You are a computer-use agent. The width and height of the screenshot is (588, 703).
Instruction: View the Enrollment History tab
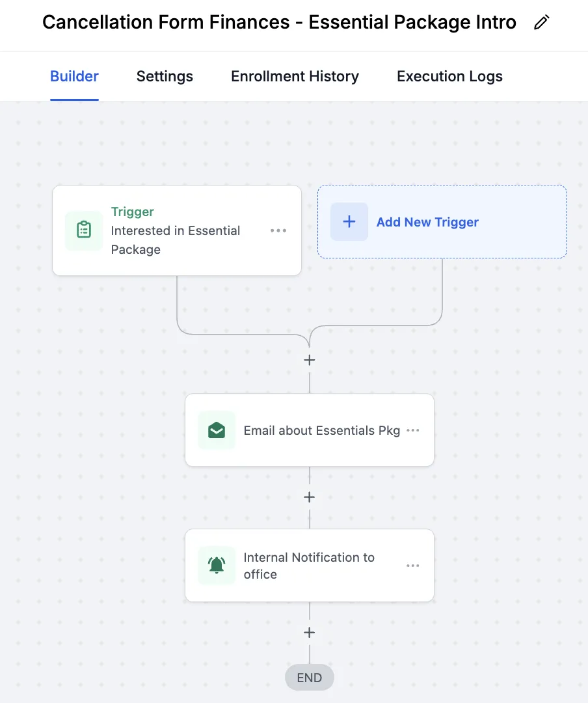tap(295, 76)
